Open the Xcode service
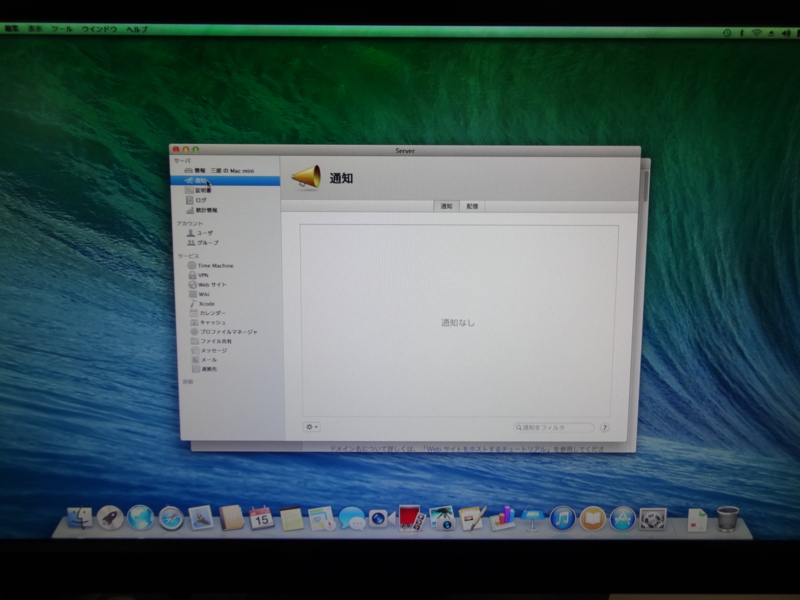Screen dimensions: 800x600 click(202, 304)
